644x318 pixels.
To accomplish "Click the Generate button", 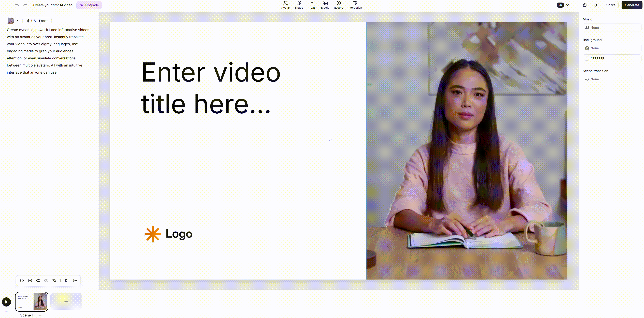I will [632, 5].
